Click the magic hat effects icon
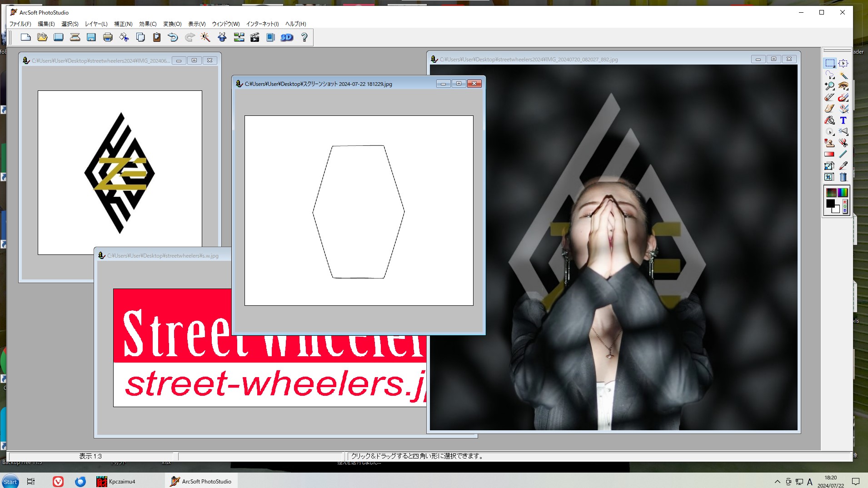Image resolution: width=868 pixels, height=488 pixels. click(222, 37)
